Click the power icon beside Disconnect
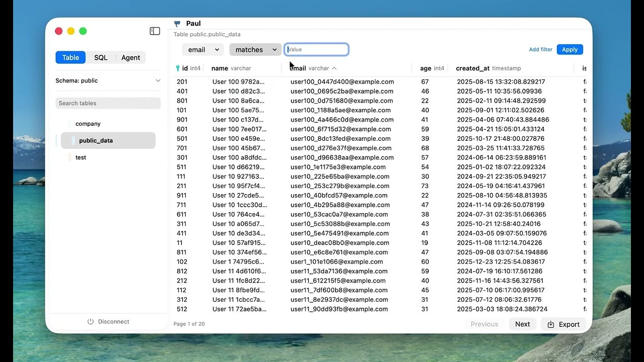The image size is (644, 362). 91,322
